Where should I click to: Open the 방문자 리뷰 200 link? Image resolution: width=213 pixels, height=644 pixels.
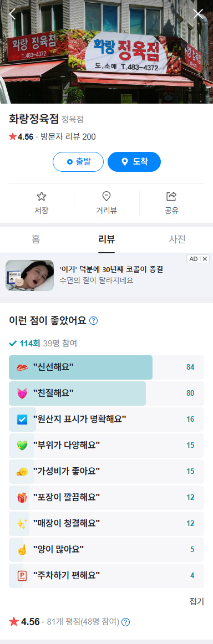[x=68, y=137]
